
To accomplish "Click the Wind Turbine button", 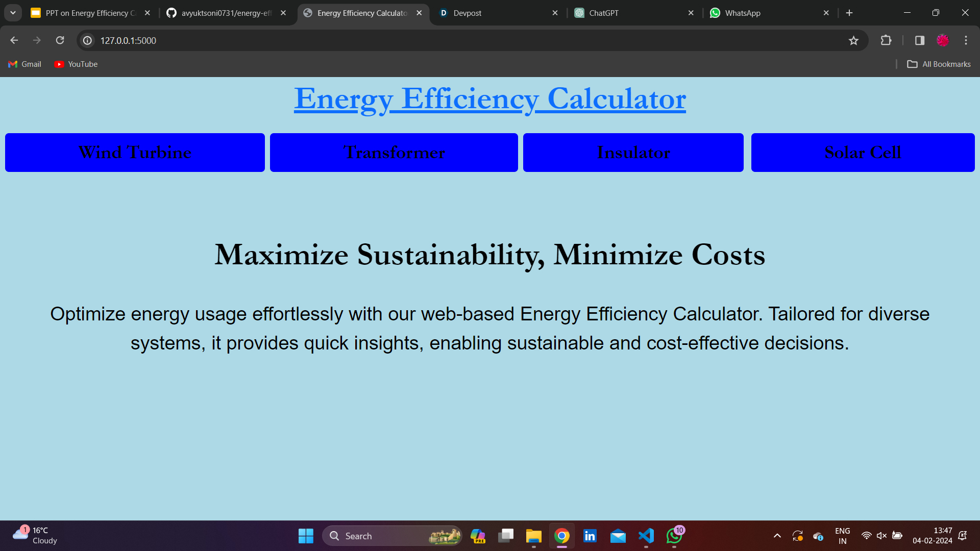I will pos(135,152).
